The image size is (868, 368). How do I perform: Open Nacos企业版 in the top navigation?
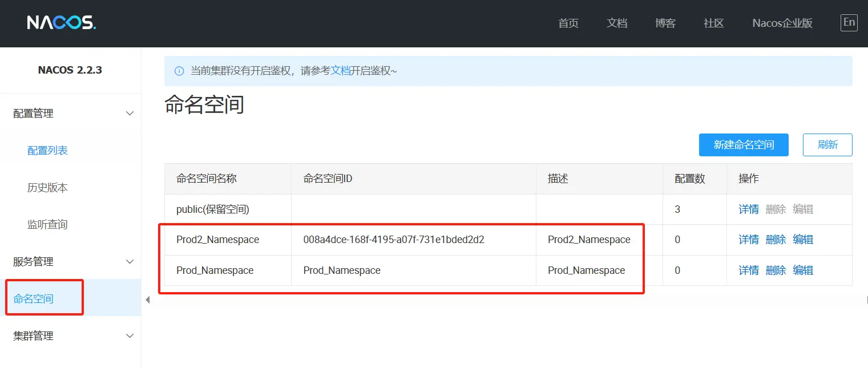click(782, 23)
